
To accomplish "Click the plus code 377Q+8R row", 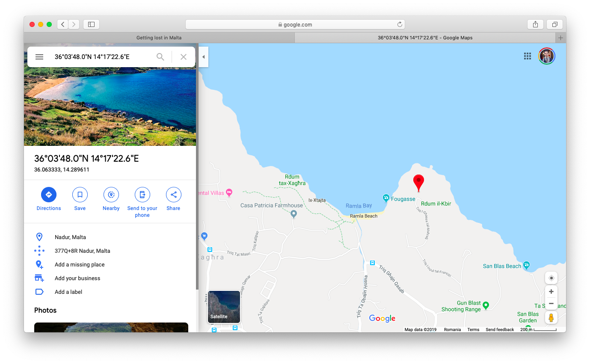I will 110,251.
